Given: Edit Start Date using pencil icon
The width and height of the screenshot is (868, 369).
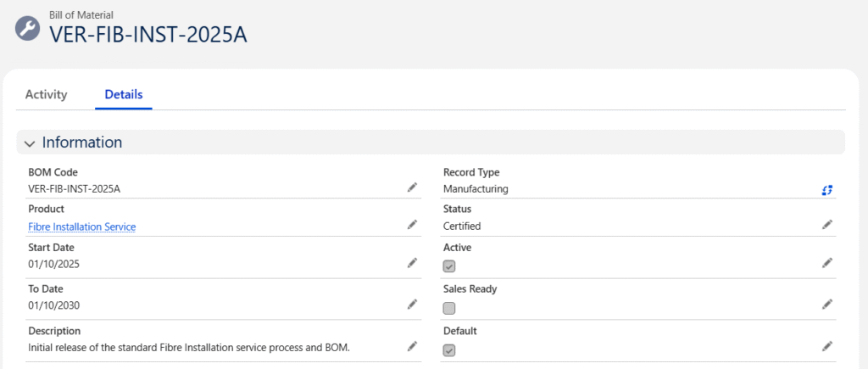Looking at the screenshot, I should 412,263.
